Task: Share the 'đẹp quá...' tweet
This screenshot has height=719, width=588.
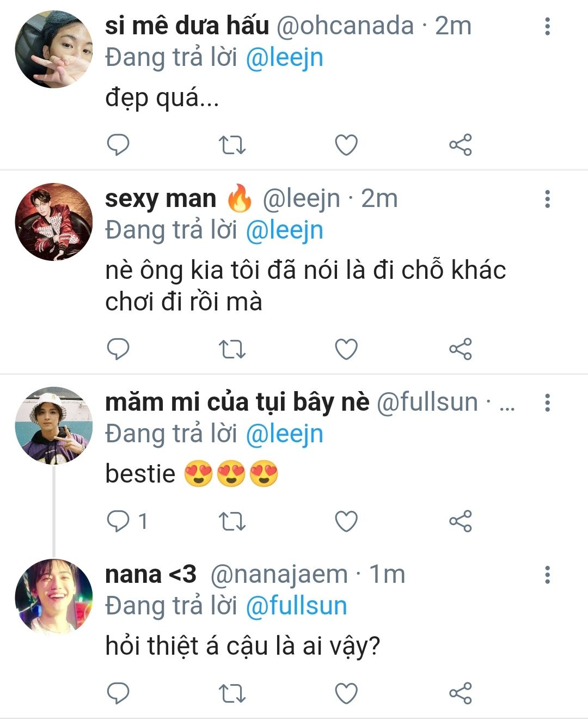Action: 461,145
